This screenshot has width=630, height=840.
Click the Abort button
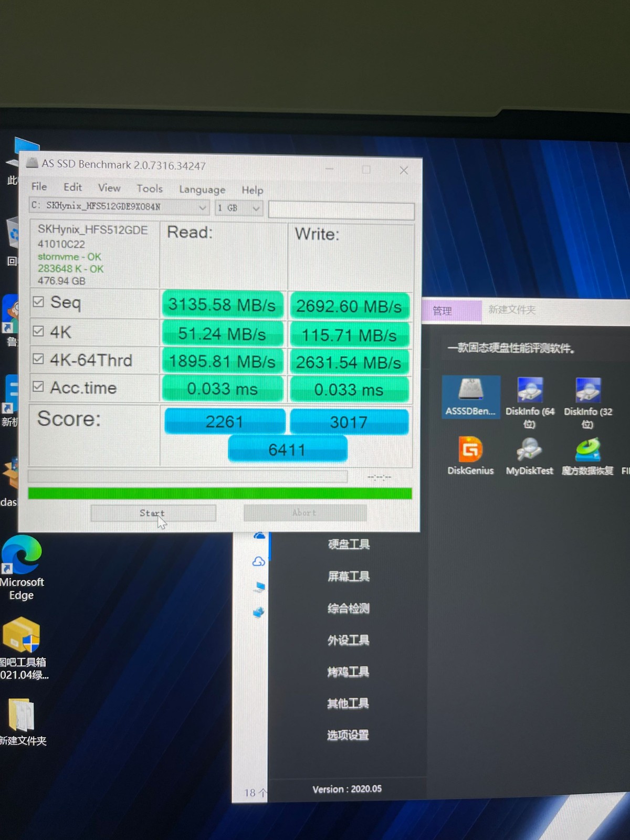coord(305,513)
